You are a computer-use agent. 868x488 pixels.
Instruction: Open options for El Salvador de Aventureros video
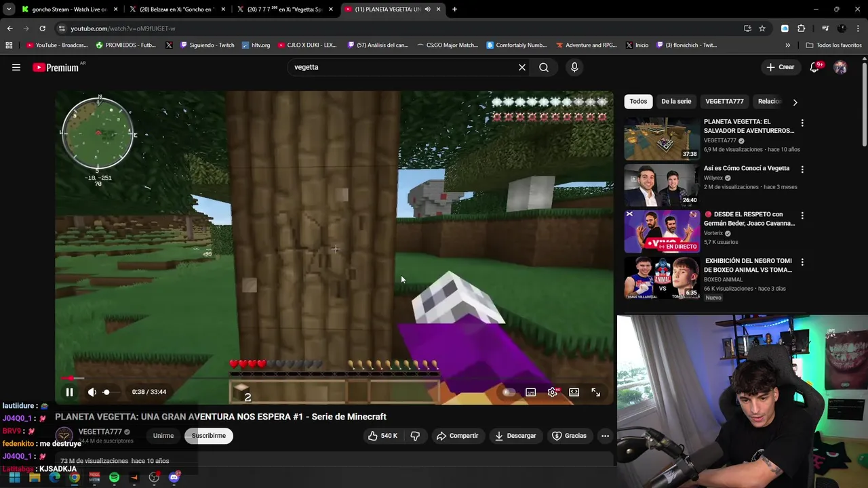(x=802, y=123)
